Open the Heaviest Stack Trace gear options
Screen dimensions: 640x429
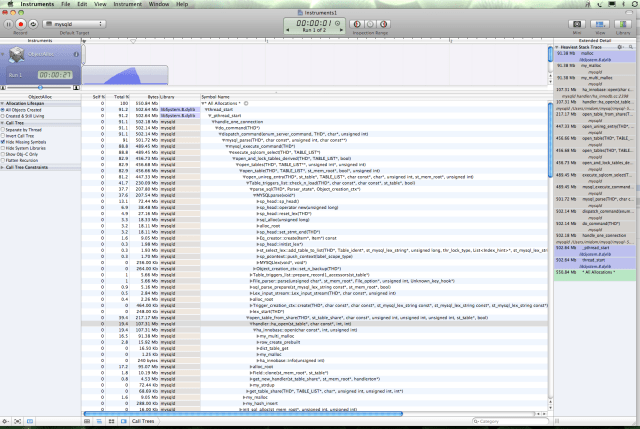click(x=620, y=47)
